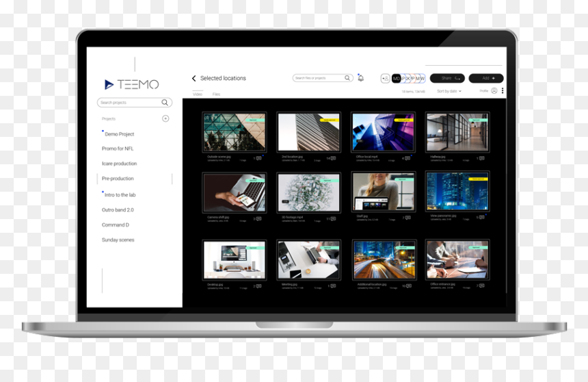Viewport: 588px width, 382px height.
Task: Open the Hallway.jpg thumbnail
Action: pos(457,132)
